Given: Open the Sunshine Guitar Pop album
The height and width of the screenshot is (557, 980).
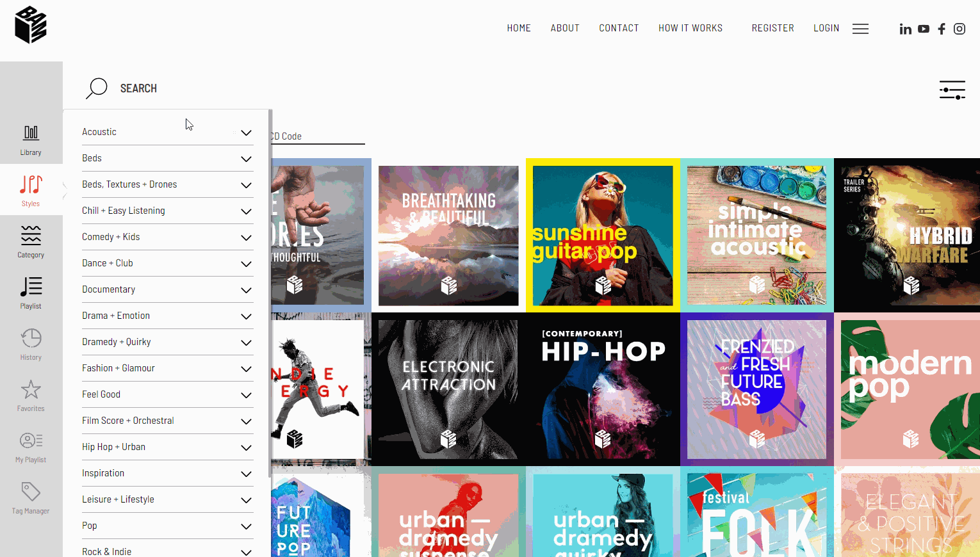Looking at the screenshot, I should [603, 236].
